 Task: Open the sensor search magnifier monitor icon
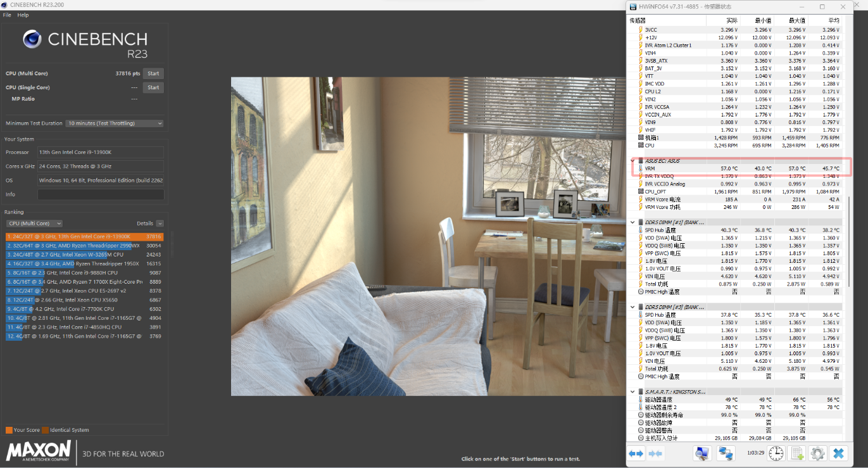pos(701,453)
